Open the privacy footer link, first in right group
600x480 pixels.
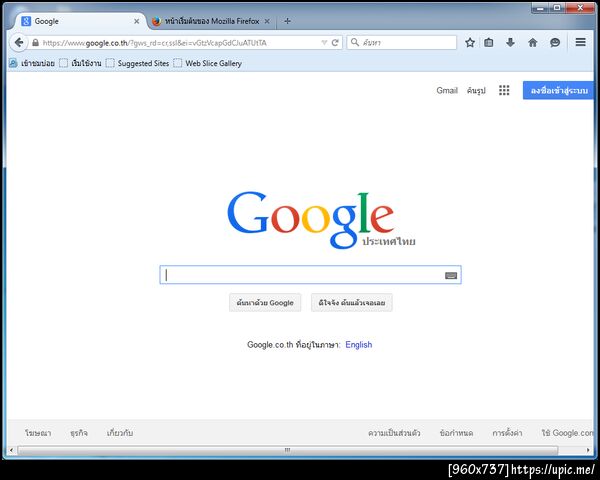(394, 433)
